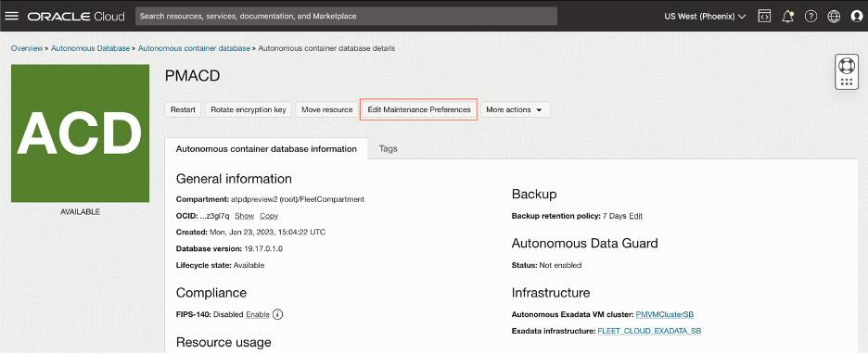868x354 pixels.
Task: Open the Cloud Shell developer tools icon
Action: coord(764,16)
